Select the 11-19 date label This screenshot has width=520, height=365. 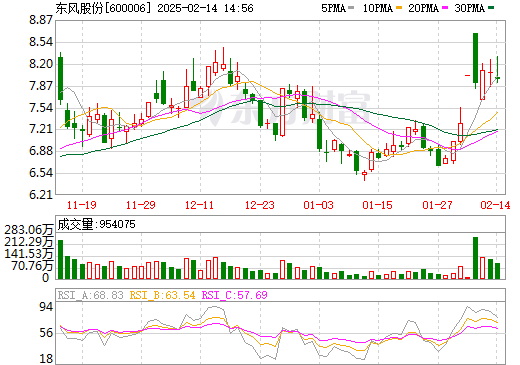pyautogui.click(x=82, y=205)
